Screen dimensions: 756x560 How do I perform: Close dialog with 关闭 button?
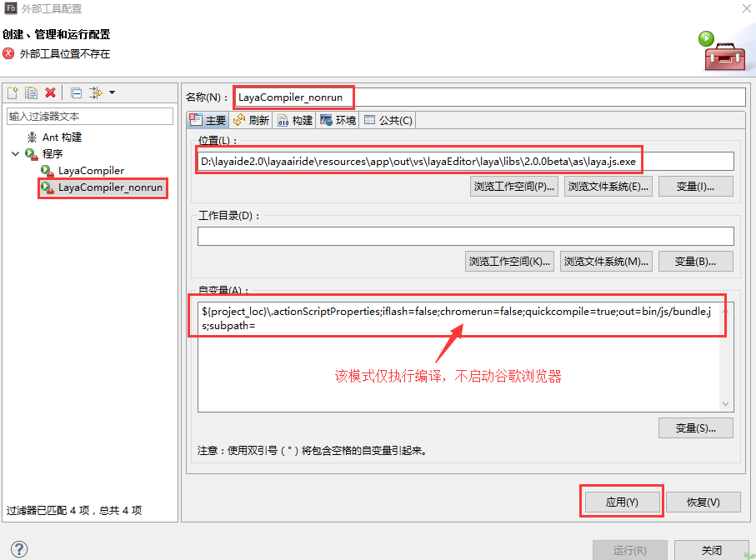coord(711,550)
